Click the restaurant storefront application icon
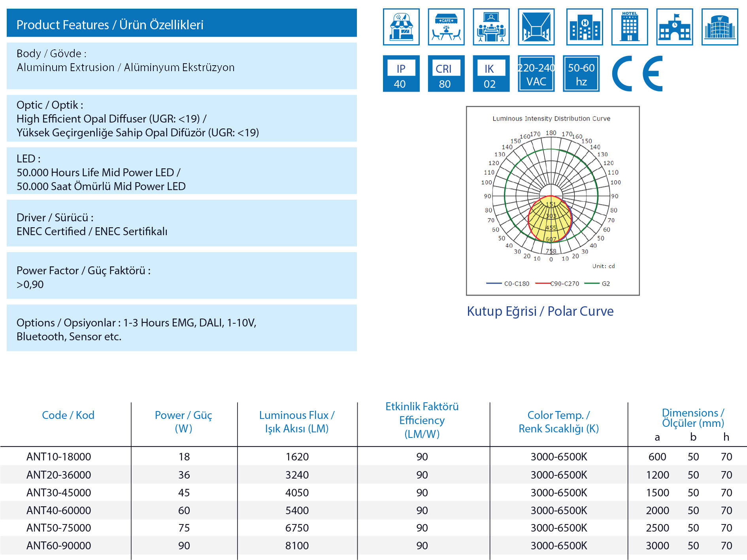The height and width of the screenshot is (560, 747). click(401, 27)
